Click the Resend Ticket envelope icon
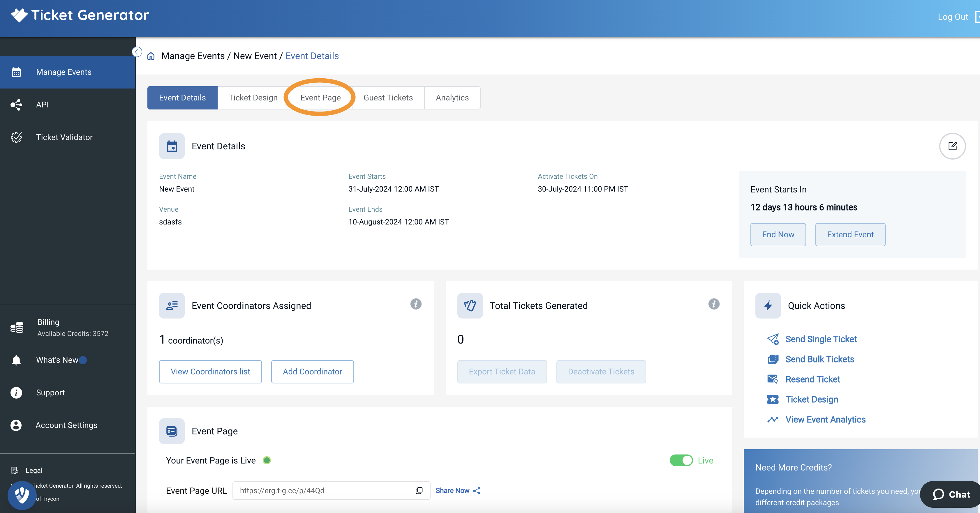Image resolution: width=980 pixels, height=513 pixels. [773, 379]
